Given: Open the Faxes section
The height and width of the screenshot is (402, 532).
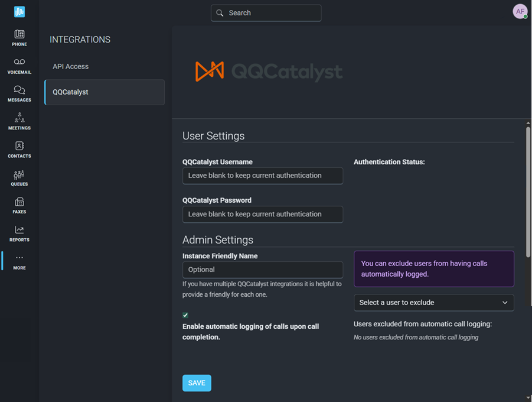Looking at the screenshot, I should pos(19,206).
